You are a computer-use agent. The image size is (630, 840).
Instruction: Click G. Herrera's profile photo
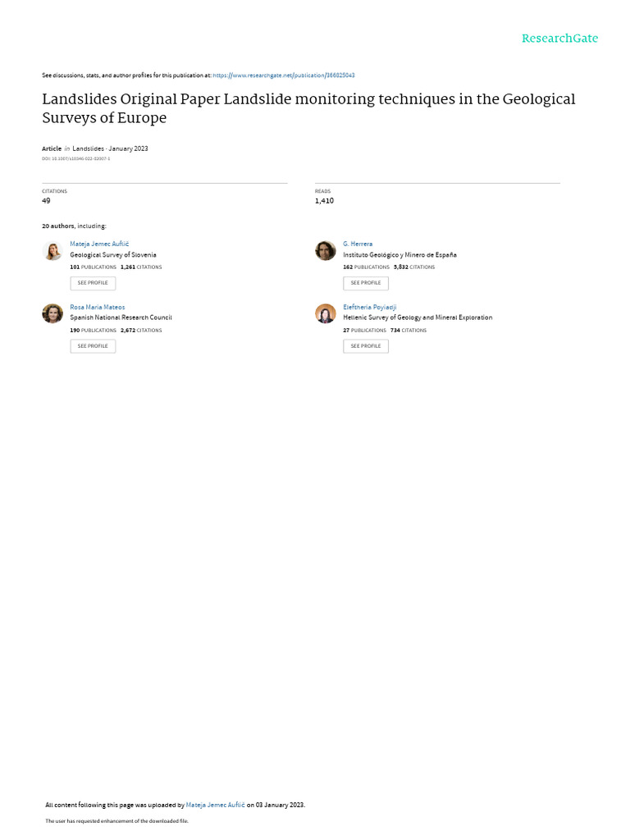tap(326, 251)
